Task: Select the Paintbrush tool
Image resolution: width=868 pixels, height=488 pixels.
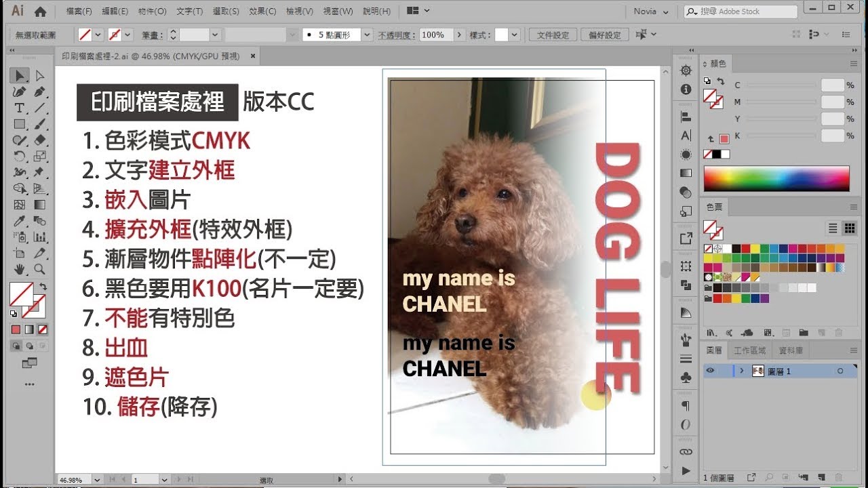Action: tap(39, 124)
